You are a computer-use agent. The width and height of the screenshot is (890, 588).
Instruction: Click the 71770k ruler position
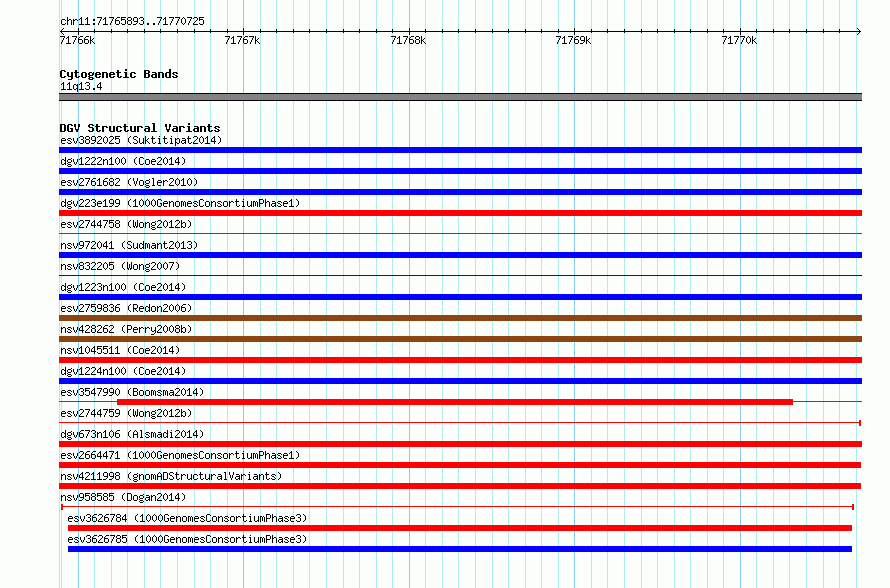(x=739, y=40)
